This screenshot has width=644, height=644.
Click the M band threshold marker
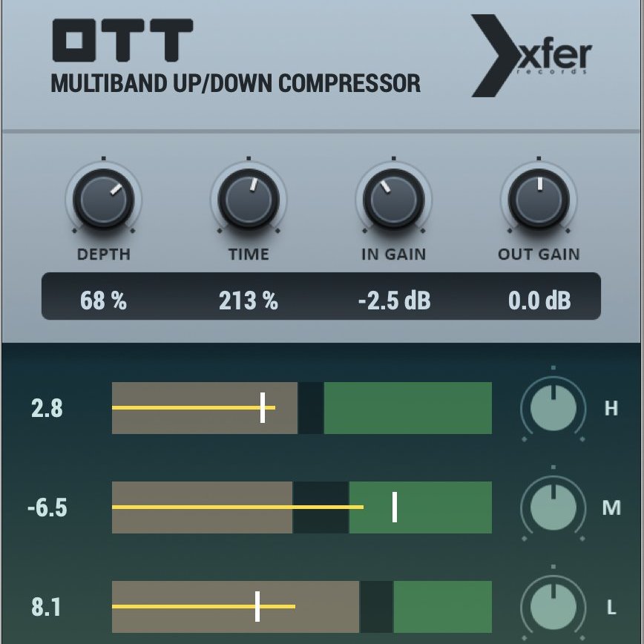[x=394, y=509]
